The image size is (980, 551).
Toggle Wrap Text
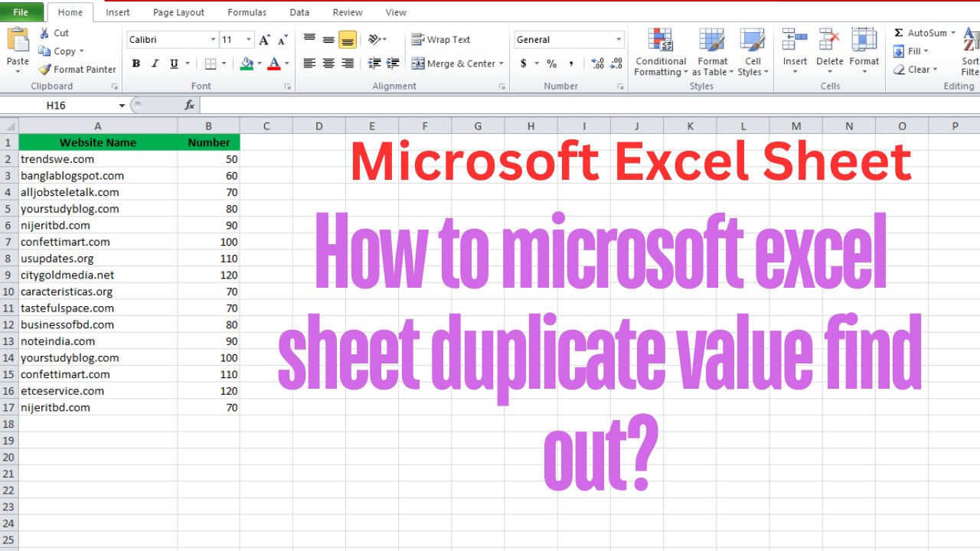(441, 40)
